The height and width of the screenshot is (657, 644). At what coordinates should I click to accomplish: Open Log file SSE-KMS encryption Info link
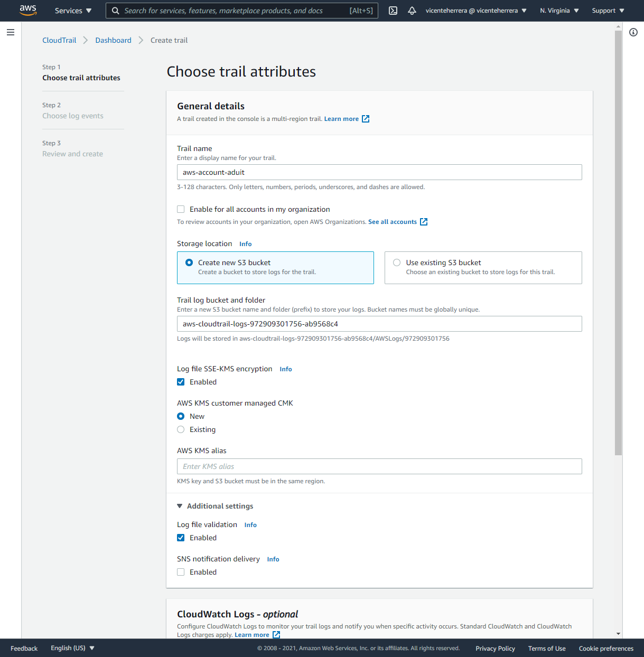(x=286, y=369)
